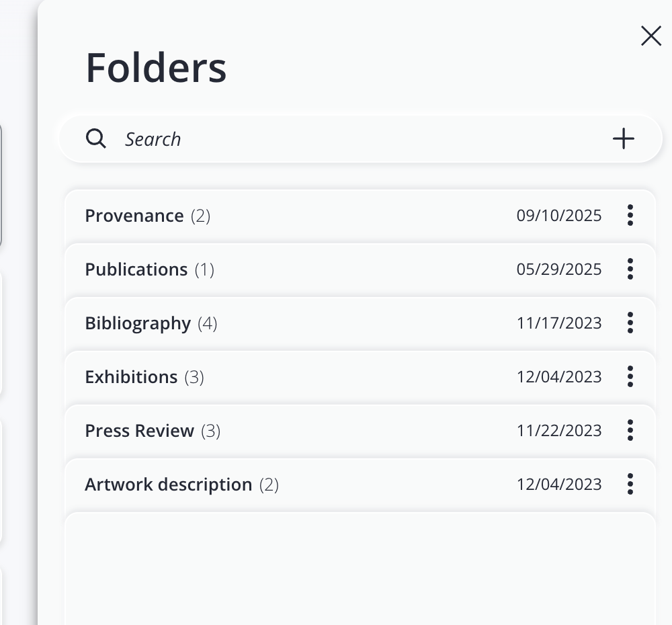Open the Artwork description folder
Image resolution: width=672 pixels, height=625 pixels.
tap(168, 485)
